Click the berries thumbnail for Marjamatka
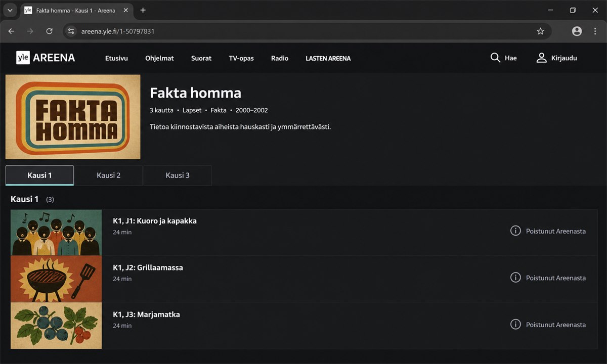The width and height of the screenshot is (607, 364). click(56, 326)
